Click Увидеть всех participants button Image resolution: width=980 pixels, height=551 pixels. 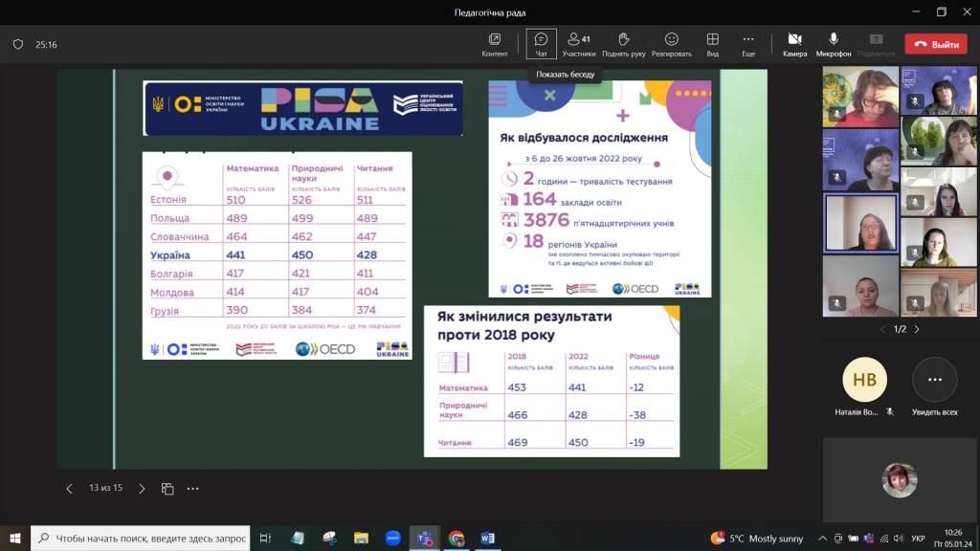pos(934,386)
